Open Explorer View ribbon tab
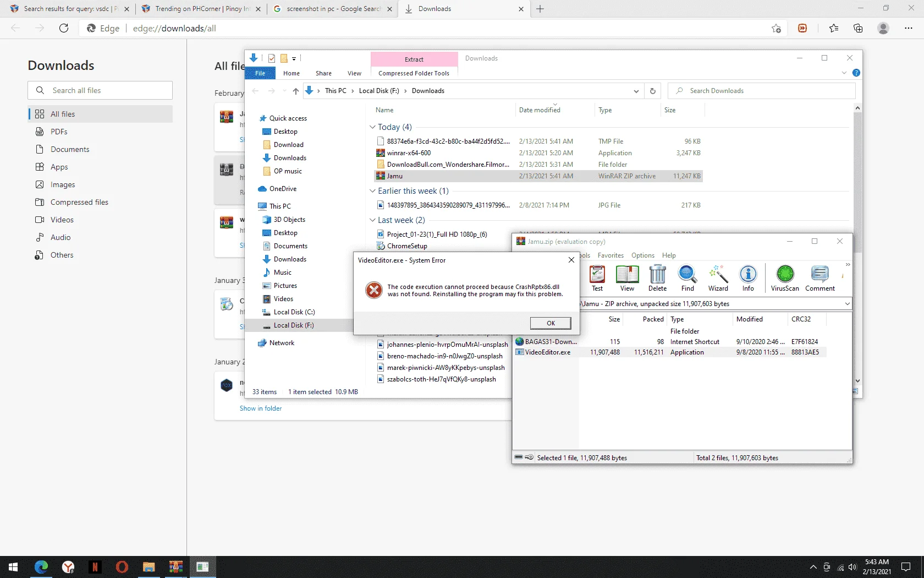Screen dimensions: 924x578 [x=354, y=73]
